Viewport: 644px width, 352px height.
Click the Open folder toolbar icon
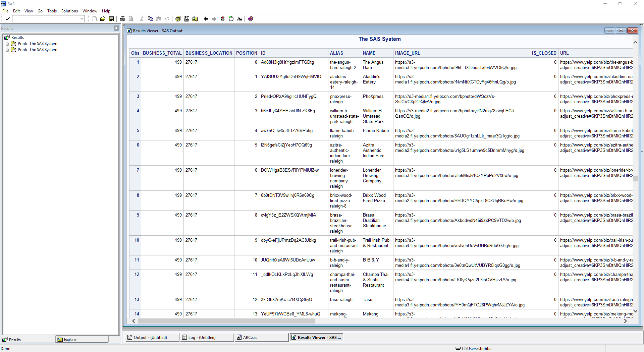coord(103,19)
